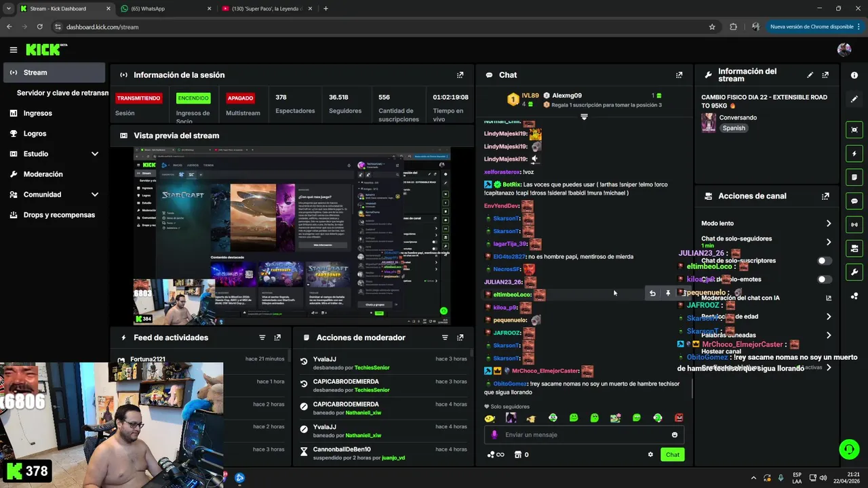Click the pencil icon in right toolbar
The height and width of the screenshot is (488, 868).
pos(854,99)
